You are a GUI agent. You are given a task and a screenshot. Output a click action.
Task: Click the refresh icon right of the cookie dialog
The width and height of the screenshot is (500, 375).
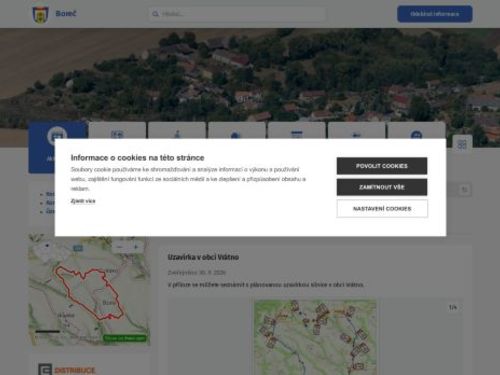coord(464,190)
